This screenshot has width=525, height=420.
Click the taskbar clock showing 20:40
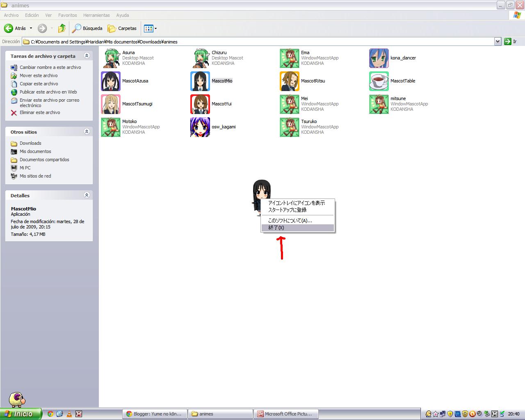point(514,414)
